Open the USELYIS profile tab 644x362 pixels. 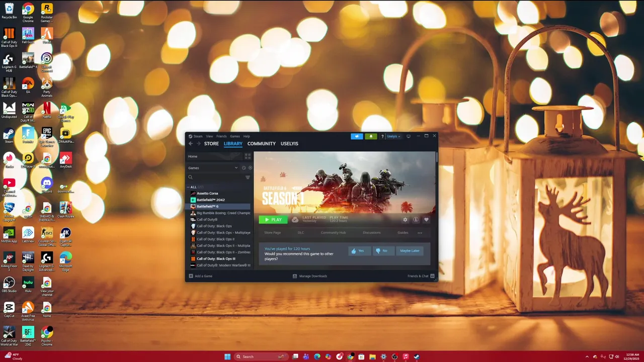[x=289, y=144]
